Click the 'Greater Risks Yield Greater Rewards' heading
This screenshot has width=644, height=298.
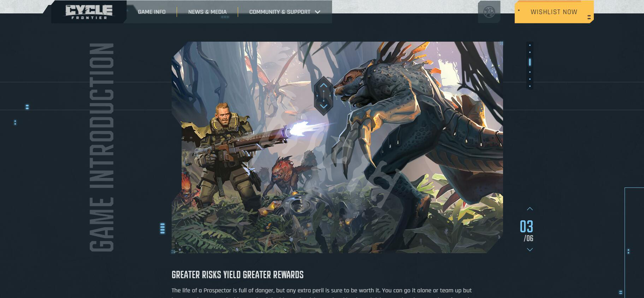[x=237, y=275]
